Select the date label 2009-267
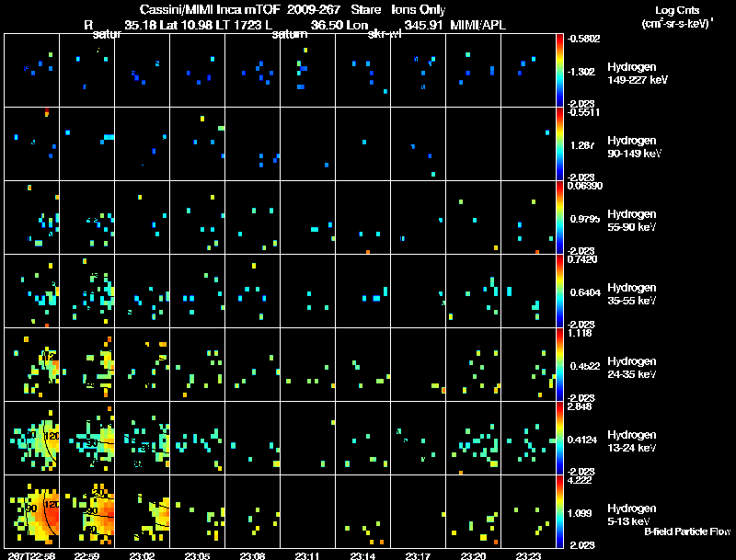Viewport: 736px width, 560px height. [x=314, y=9]
